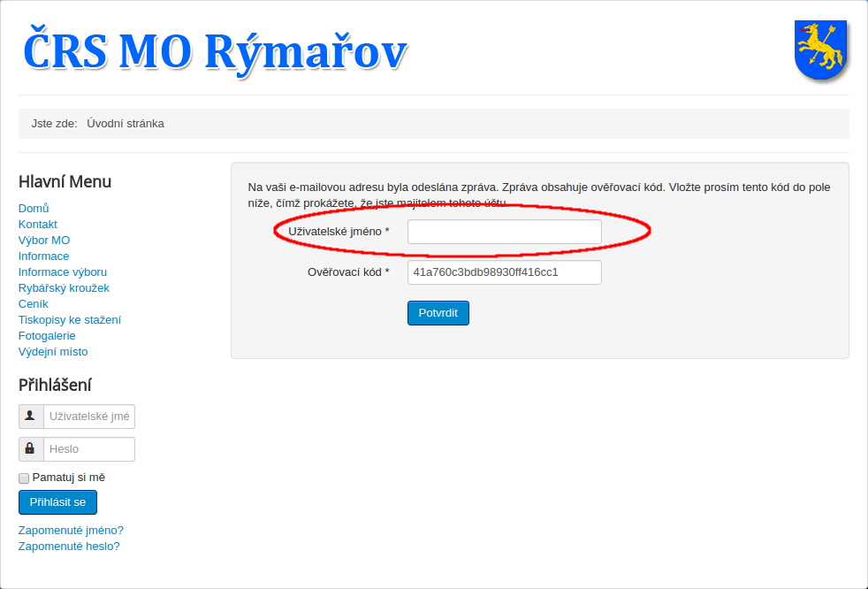Tick the "Pamatuj si mě" checkbox
The width and height of the screenshot is (868, 589).
click(x=24, y=478)
